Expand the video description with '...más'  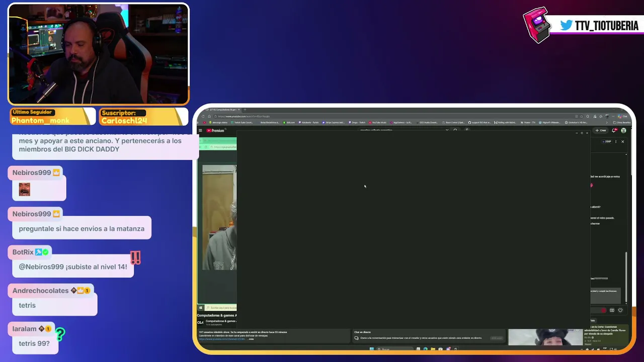252,339
